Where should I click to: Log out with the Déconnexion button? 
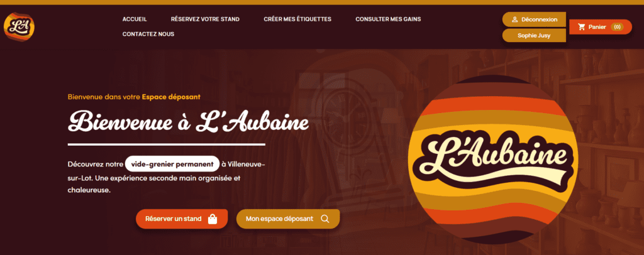click(x=534, y=19)
